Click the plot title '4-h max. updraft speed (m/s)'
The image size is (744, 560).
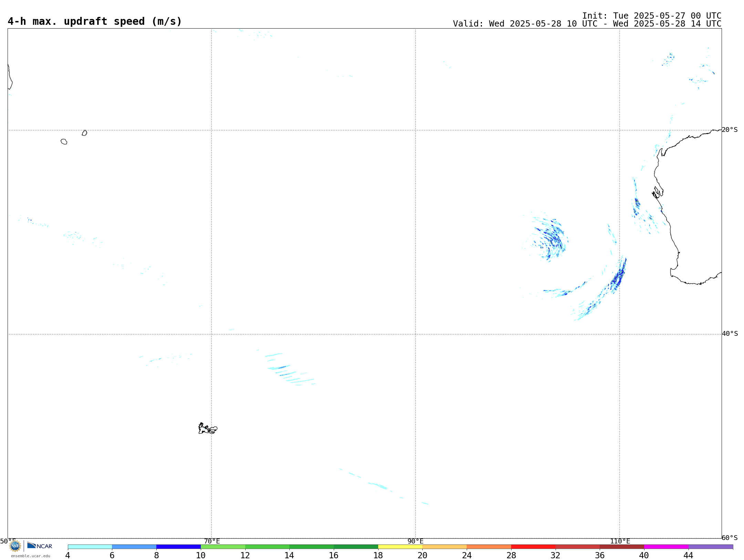pyautogui.click(x=95, y=21)
